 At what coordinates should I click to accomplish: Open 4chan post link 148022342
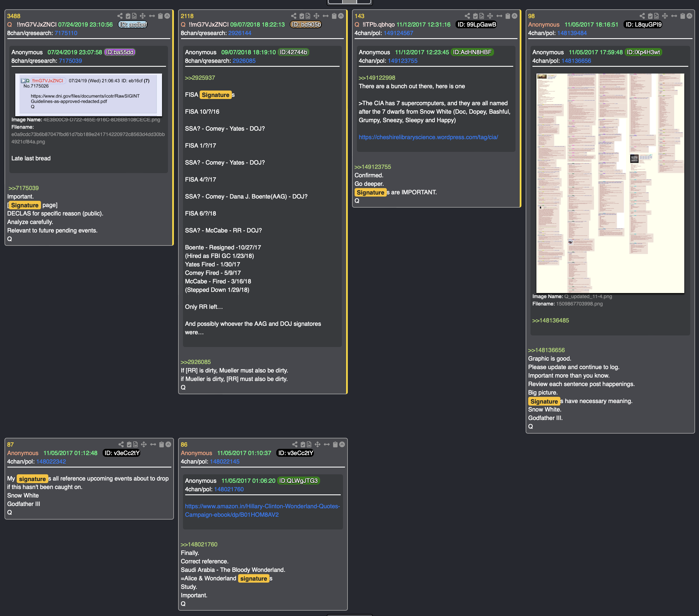[51, 461]
